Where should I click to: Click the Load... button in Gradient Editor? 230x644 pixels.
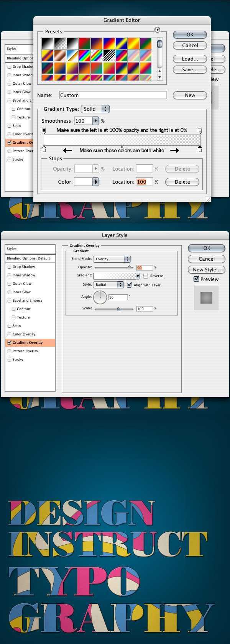190,59
